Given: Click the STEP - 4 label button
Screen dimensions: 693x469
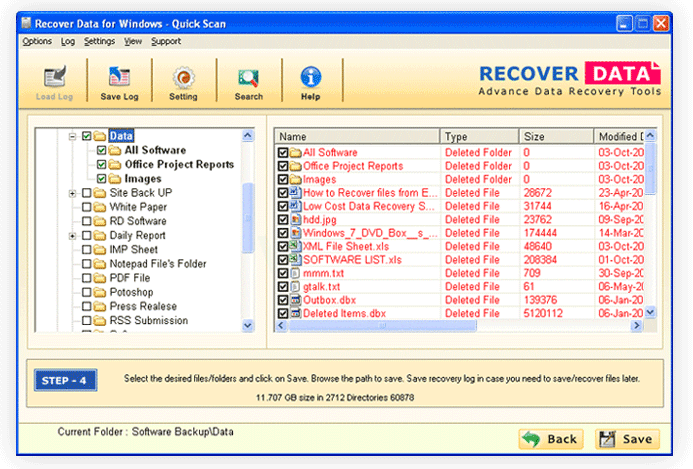Looking at the screenshot, I should 65,380.
